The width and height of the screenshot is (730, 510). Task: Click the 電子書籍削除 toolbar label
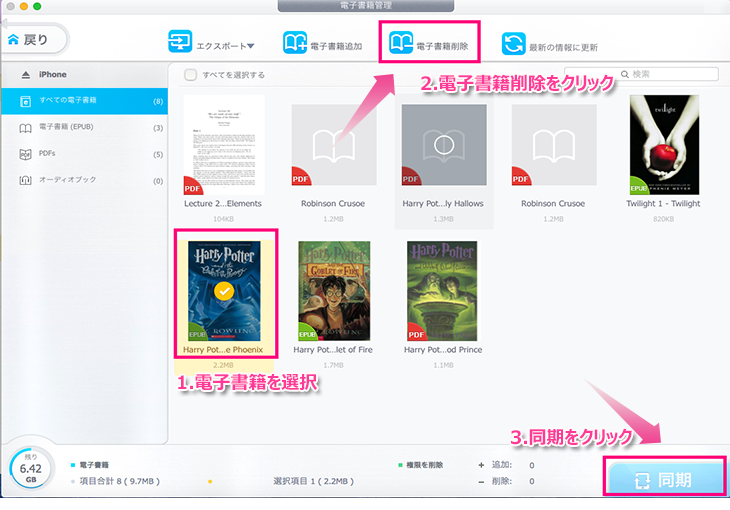[x=442, y=46]
